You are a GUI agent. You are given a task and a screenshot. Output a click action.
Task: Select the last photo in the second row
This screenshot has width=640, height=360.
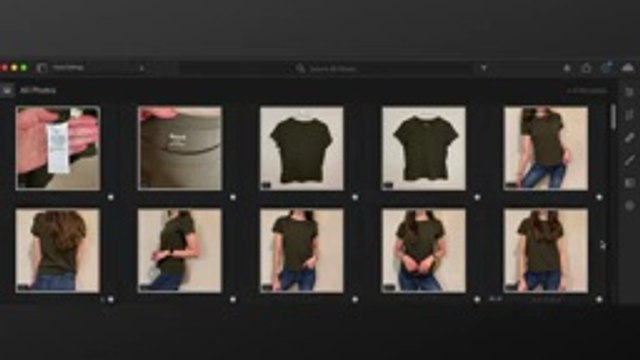coord(546,251)
